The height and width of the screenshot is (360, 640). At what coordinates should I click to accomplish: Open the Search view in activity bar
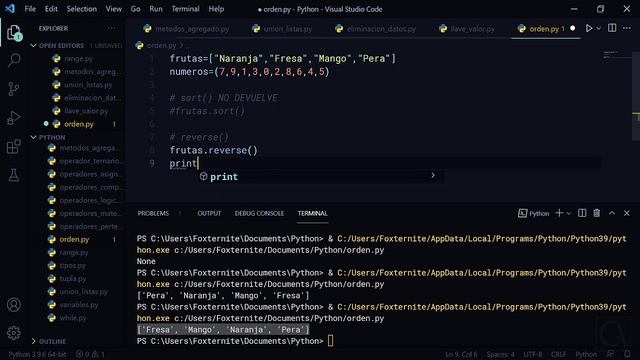click(x=13, y=60)
